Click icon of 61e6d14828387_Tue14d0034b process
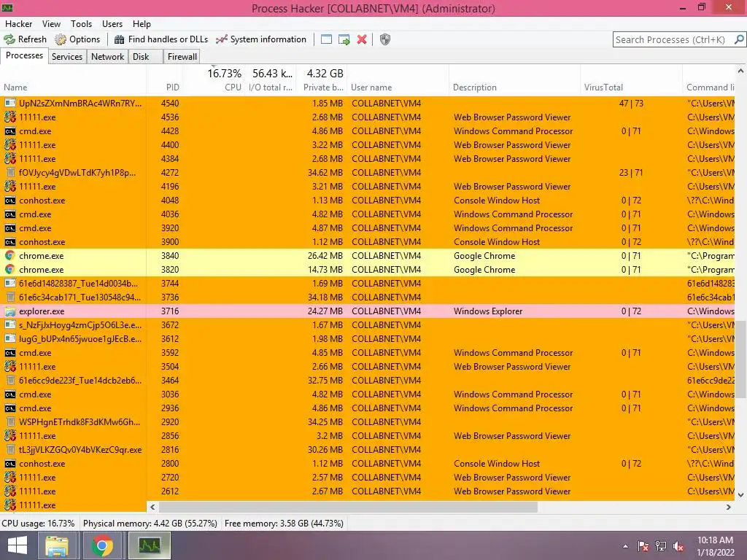Viewport: 747px width, 560px height. point(10,284)
